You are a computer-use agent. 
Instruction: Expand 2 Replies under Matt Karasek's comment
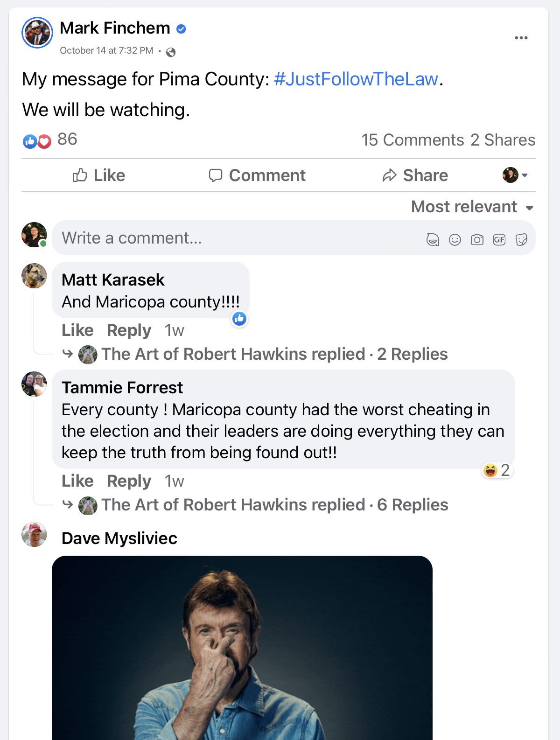click(412, 354)
